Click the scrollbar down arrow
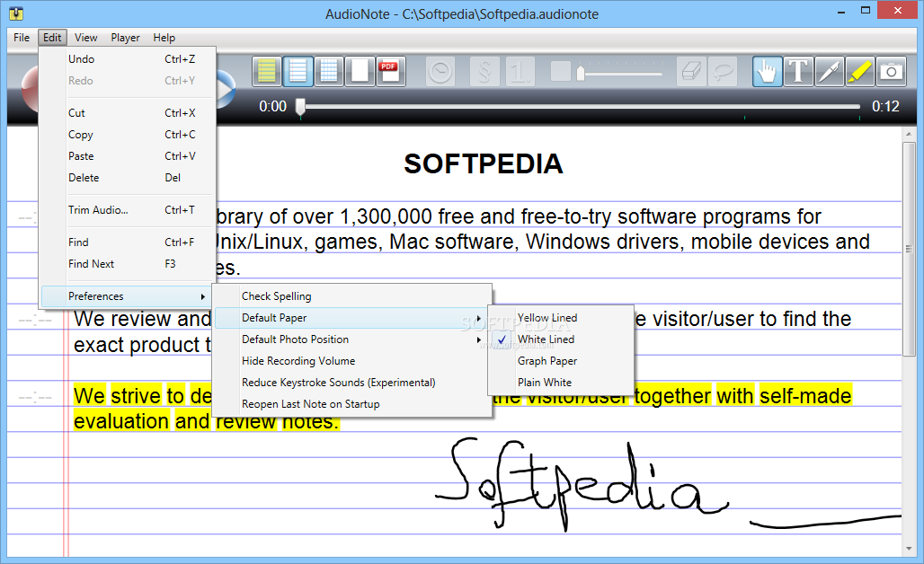The width and height of the screenshot is (924, 564). [910, 548]
